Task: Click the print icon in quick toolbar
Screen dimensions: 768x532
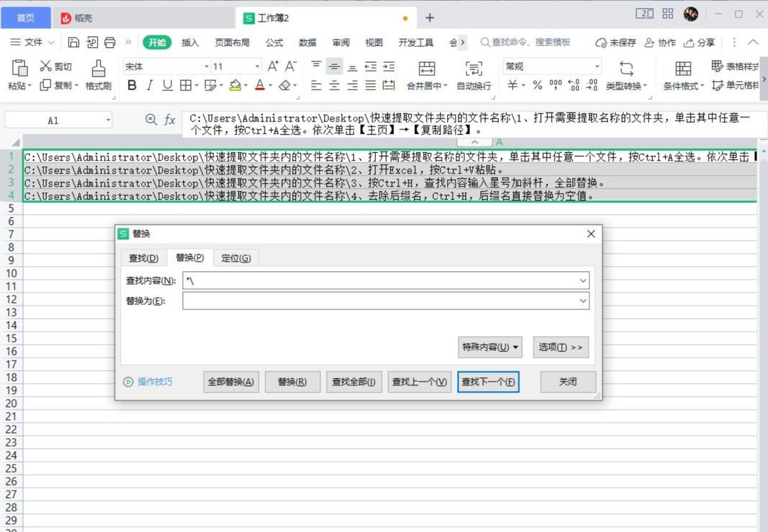Action: tap(110, 42)
